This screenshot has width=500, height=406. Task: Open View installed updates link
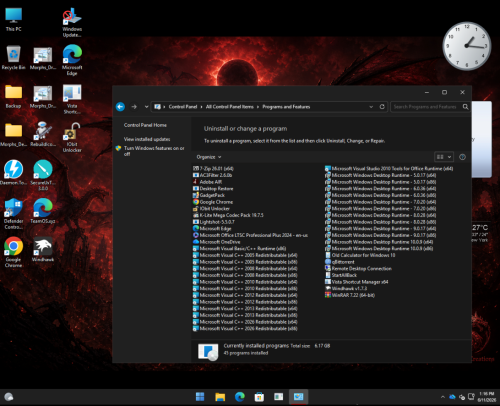pyautogui.click(x=147, y=139)
